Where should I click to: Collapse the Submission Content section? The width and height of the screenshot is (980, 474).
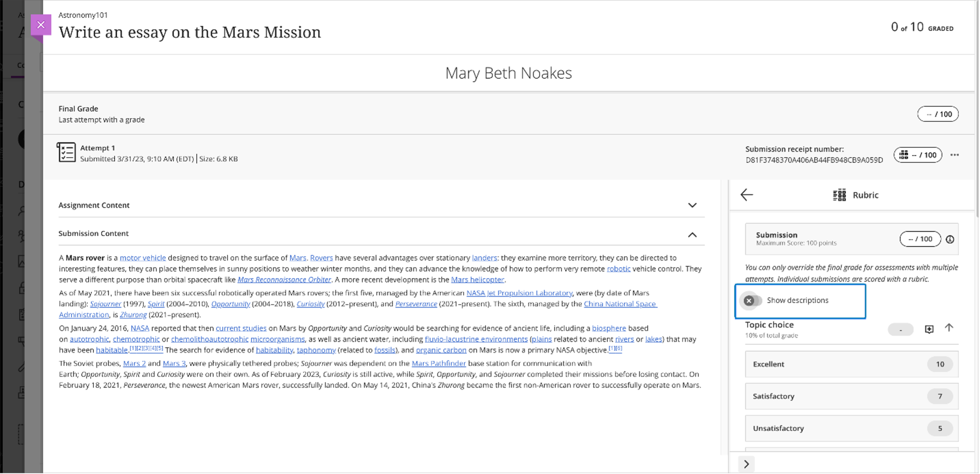[x=692, y=235]
